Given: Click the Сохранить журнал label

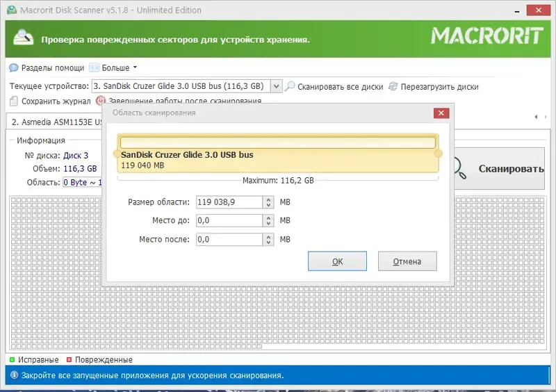Looking at the screenshot, I should point(56,101).
